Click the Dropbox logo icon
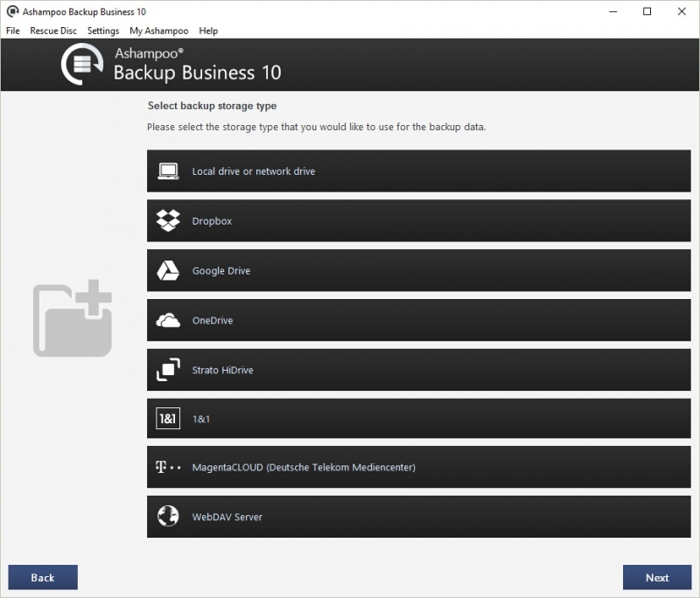Viewport: 700px width, 598px height. [x=168, y=220]
